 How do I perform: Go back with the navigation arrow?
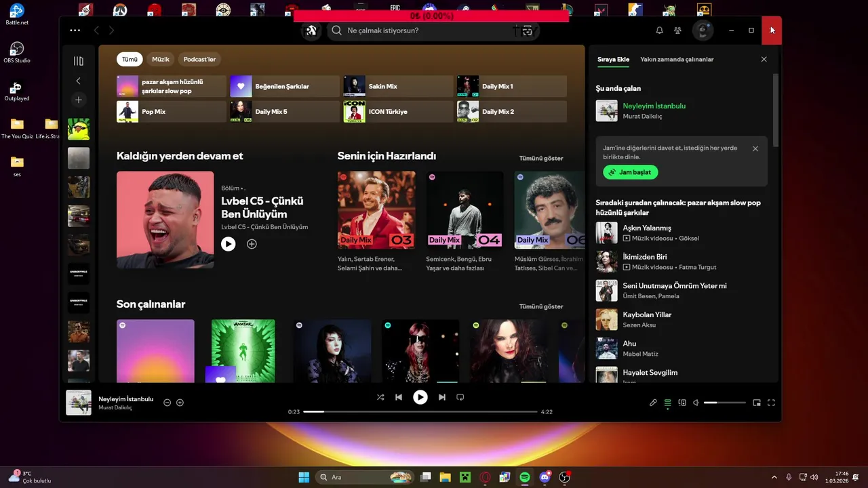pos(96,30)
